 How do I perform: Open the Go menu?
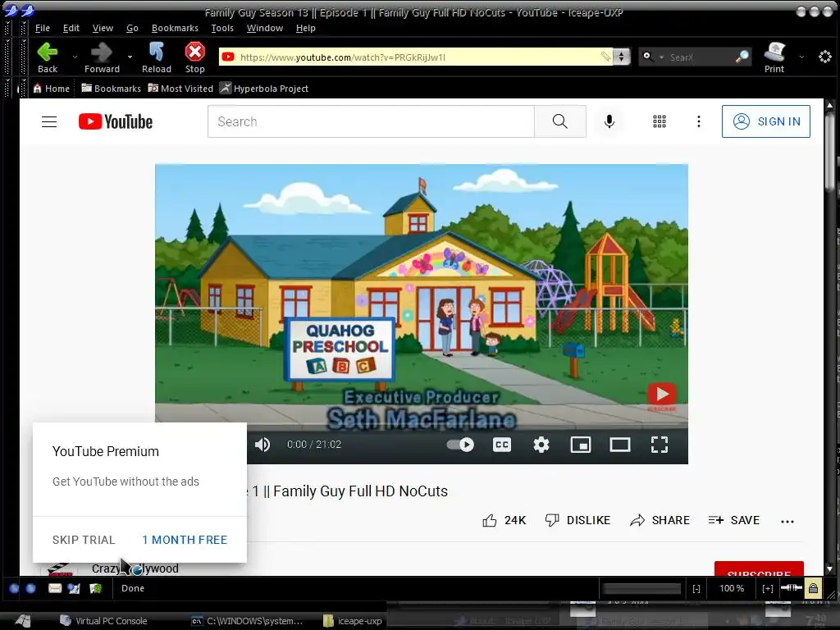[x=132, y=28]
